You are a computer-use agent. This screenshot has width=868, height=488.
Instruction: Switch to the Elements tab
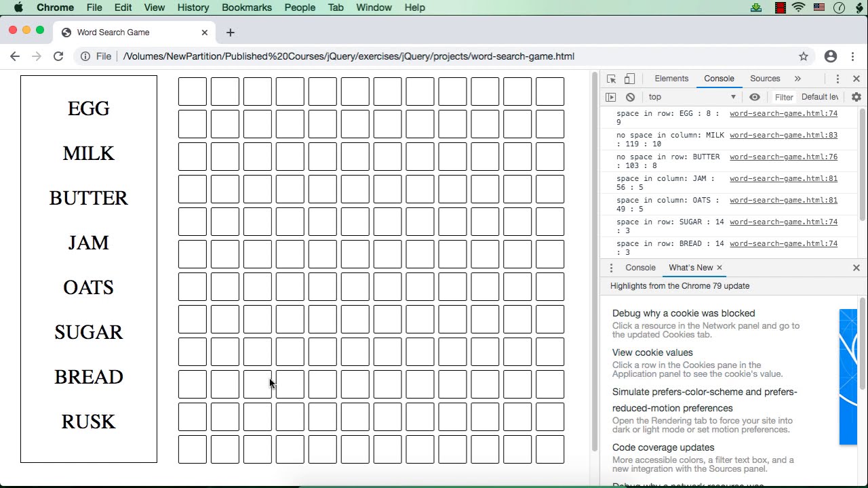click(671, 79)
